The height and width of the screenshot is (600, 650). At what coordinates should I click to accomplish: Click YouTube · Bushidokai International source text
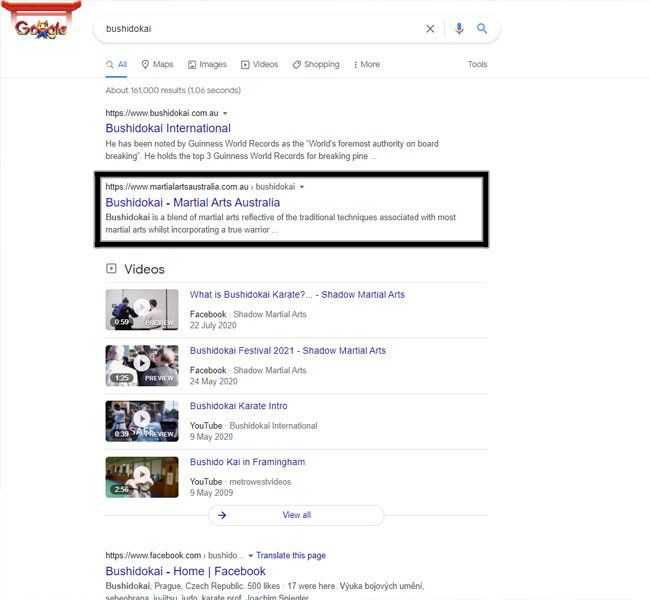click(253, 426)
